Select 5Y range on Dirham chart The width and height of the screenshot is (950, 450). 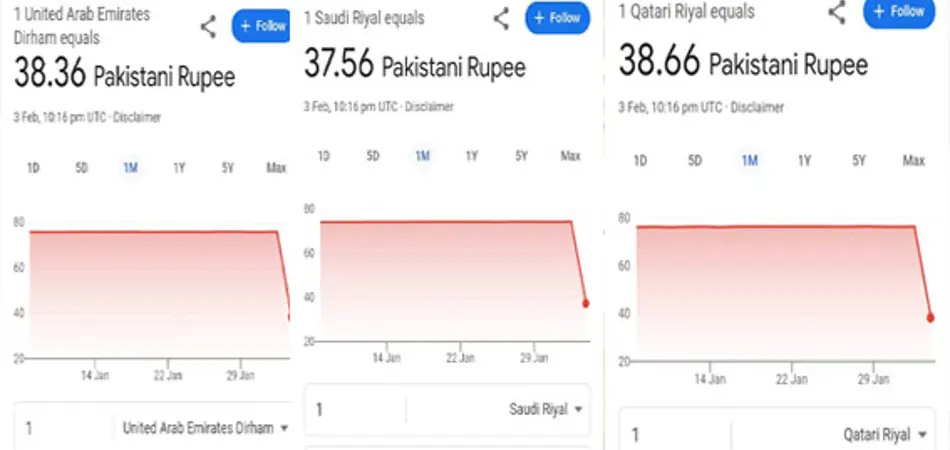228,168
